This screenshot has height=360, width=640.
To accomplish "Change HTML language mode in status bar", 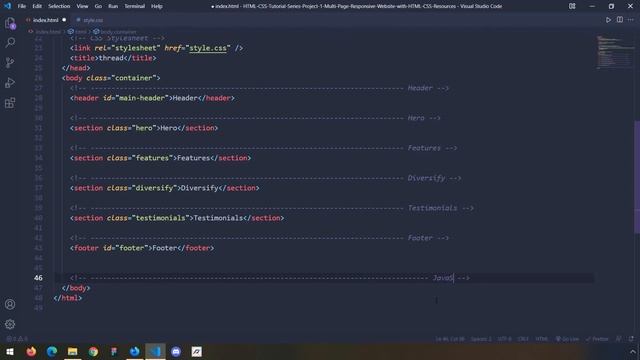I will tap(542, 339).
